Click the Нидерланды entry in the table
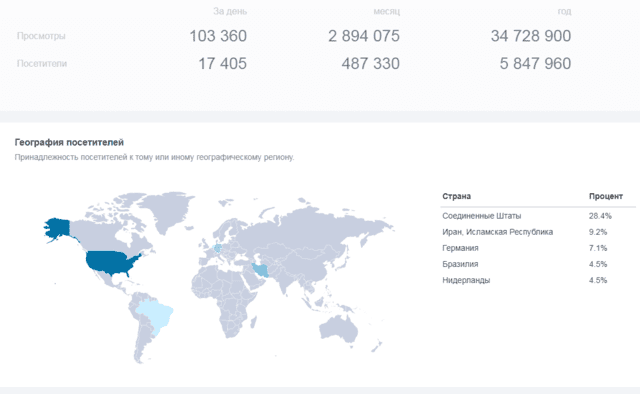The image size is (640, 394). pos(466,280)
